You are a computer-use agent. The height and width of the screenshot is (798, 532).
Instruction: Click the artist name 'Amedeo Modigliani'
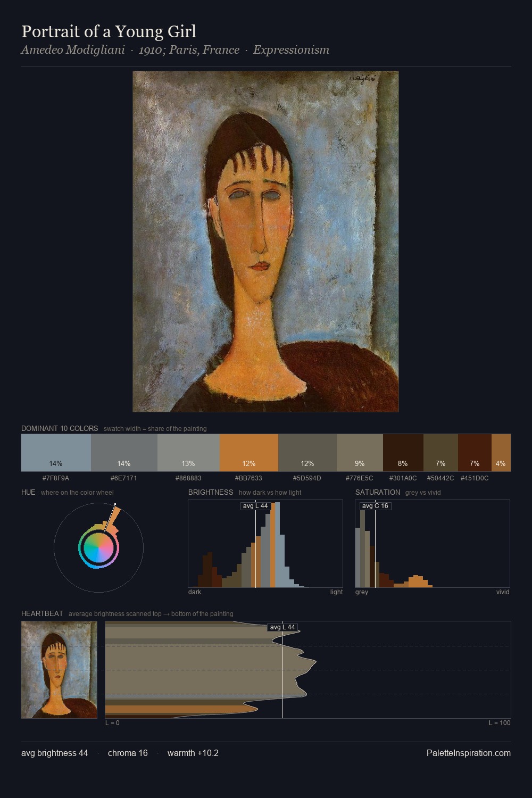click(73, 50)
